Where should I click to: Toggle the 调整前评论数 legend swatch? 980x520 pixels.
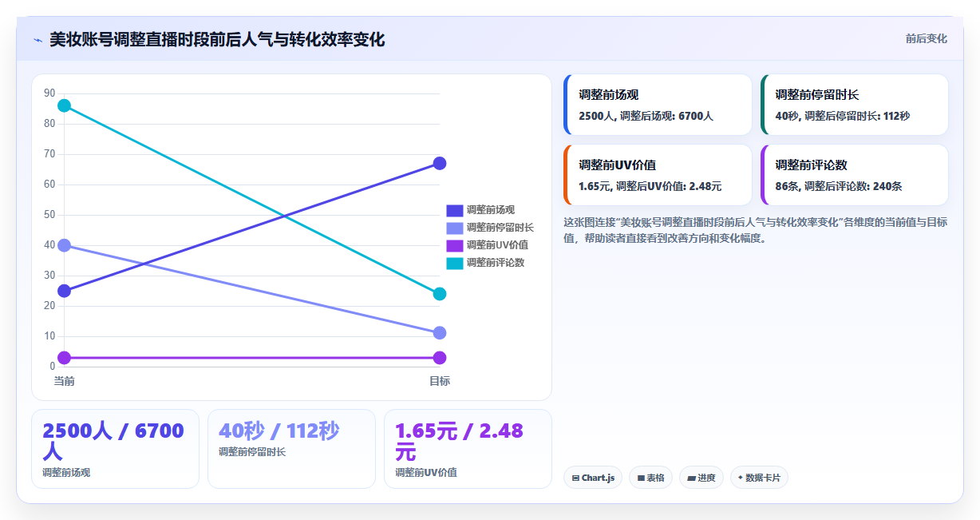(454, 263)
